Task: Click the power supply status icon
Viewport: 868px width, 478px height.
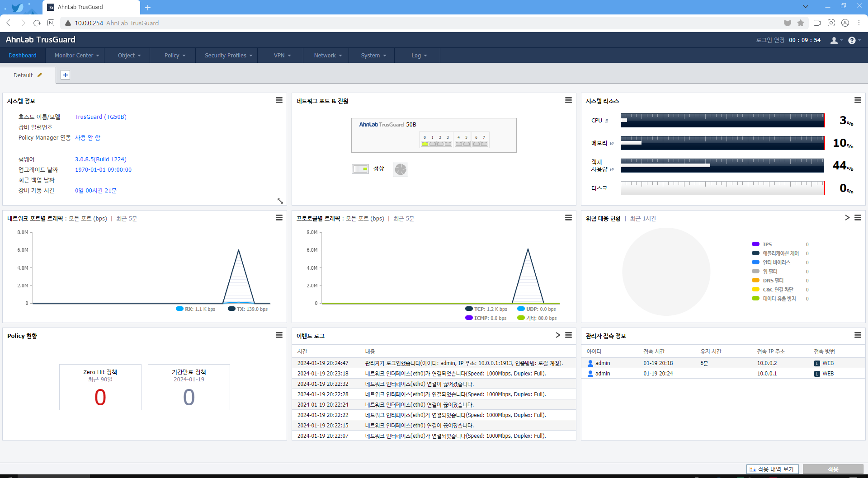Action: 360,169
